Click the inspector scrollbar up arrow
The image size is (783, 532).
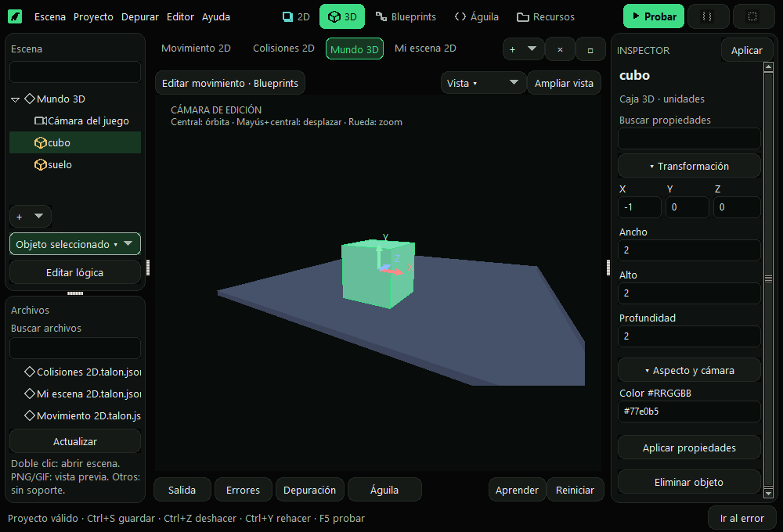[x=769, y=66]
